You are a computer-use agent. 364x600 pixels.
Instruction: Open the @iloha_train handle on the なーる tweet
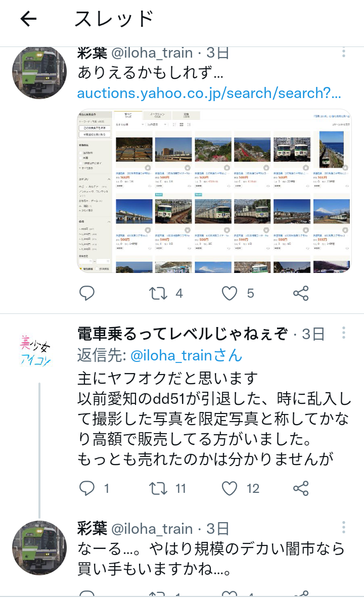152,528
